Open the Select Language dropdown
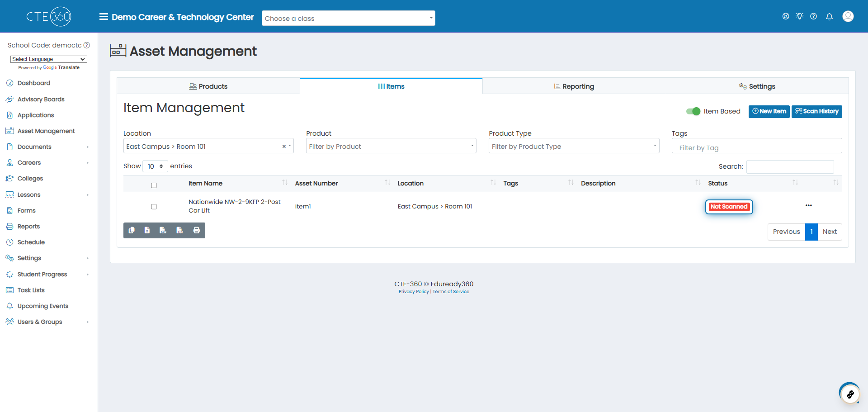Viewport: 868px width, 412px height. tap(49, 59)
